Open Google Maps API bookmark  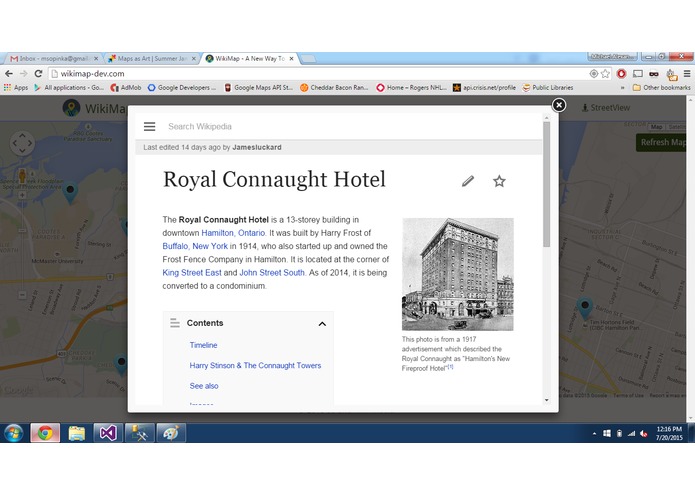click(x=258, y=88)
